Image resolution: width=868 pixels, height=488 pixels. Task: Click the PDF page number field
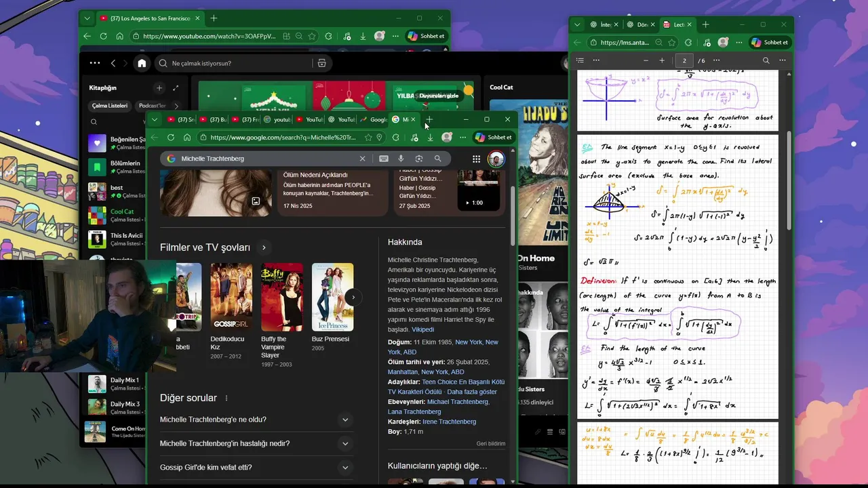(684, 60)
